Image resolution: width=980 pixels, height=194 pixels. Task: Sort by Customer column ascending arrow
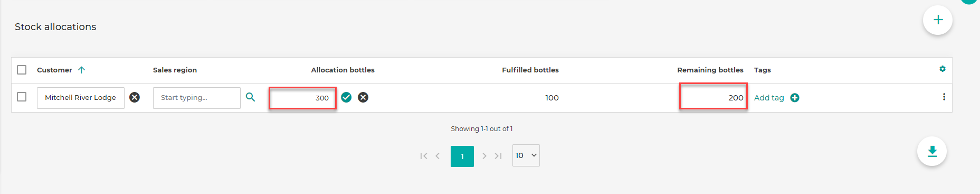[x=81, y=70]
